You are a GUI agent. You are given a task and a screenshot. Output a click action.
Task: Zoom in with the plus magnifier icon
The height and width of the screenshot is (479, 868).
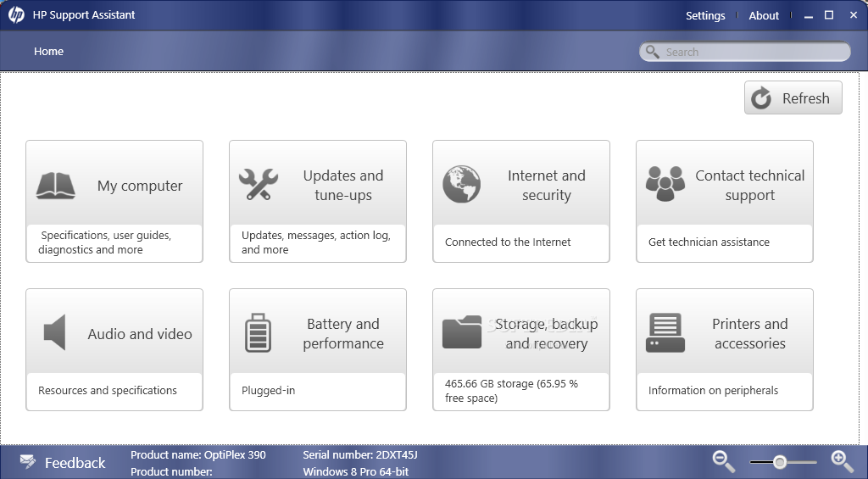tap(842, 461)
